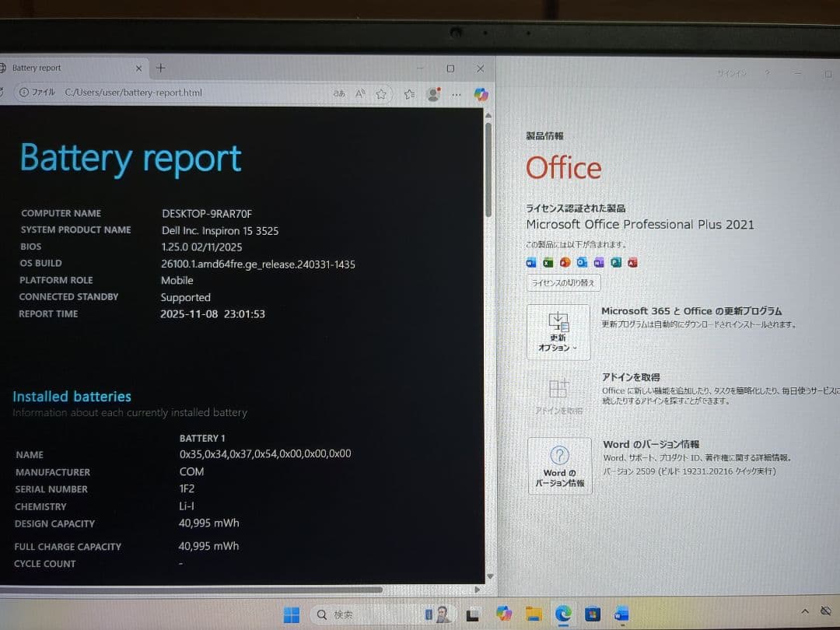Open a new browser tab
Image resolution: width=840 pixels, height=630 pixels.
pos(160,68)
